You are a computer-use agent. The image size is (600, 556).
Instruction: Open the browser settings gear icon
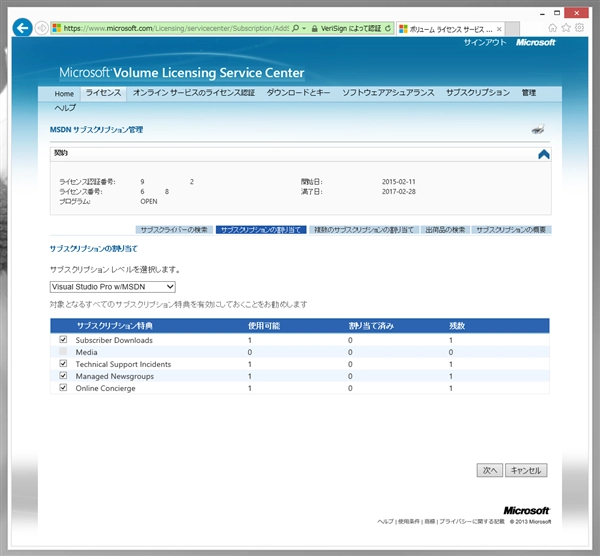[580, 28]
